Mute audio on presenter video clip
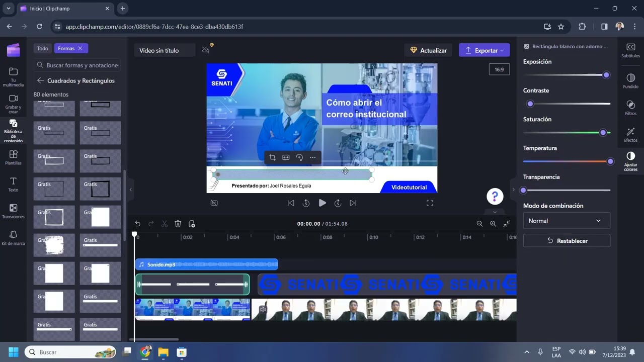This screenshot has width=644, height=362. [263, 310]
